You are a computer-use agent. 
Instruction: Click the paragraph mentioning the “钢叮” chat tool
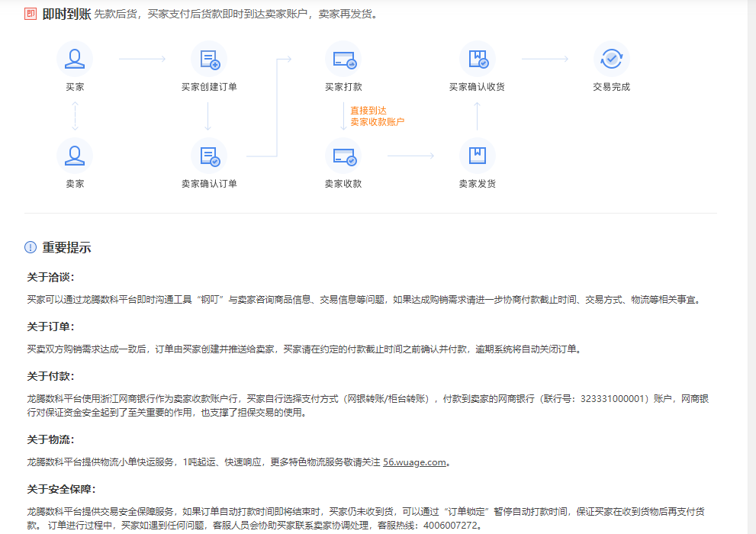[x=364, y=300]
